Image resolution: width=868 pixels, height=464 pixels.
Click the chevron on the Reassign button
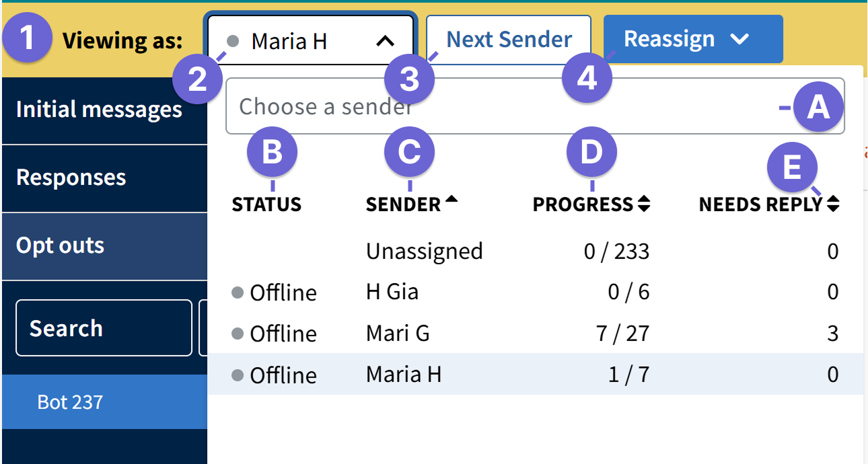pyautogui.click(x=738, y=39)
